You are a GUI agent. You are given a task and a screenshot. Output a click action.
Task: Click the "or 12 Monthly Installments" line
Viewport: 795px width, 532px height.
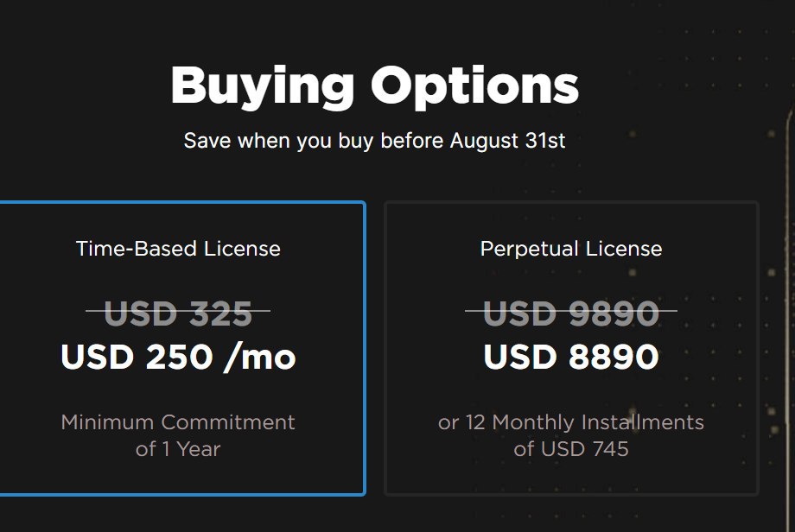570,422
